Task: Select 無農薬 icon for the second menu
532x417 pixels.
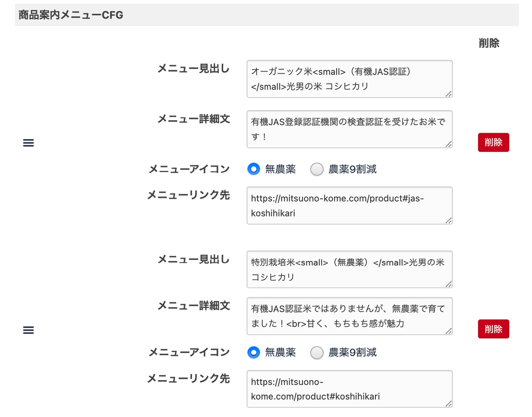Action: coord(254,353)
